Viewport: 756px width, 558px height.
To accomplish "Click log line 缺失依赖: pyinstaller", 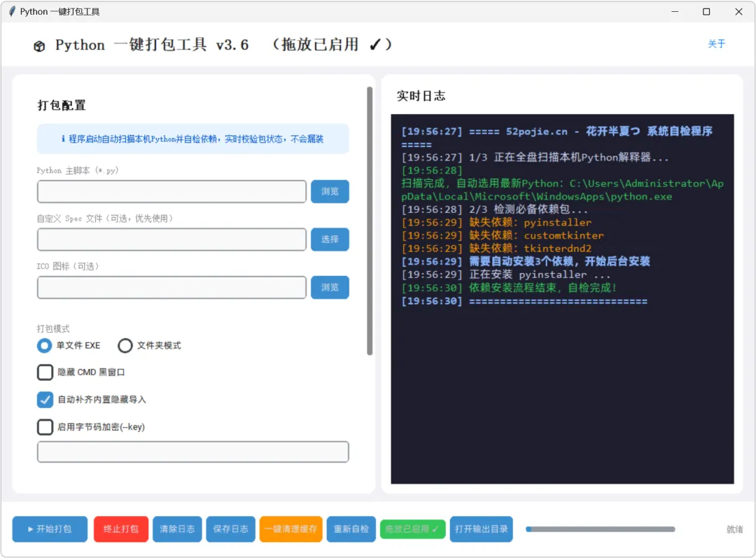I will (x=496, y=223).
